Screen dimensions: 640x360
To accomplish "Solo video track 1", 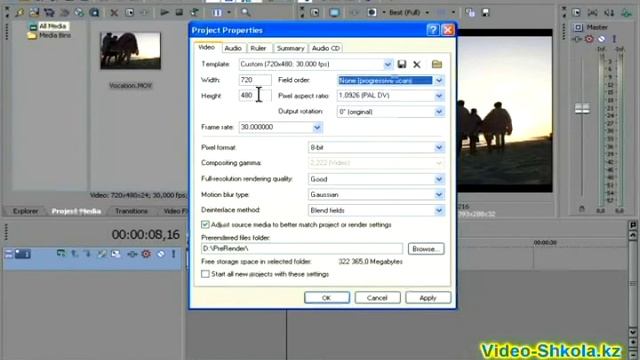I will [173, 254].
